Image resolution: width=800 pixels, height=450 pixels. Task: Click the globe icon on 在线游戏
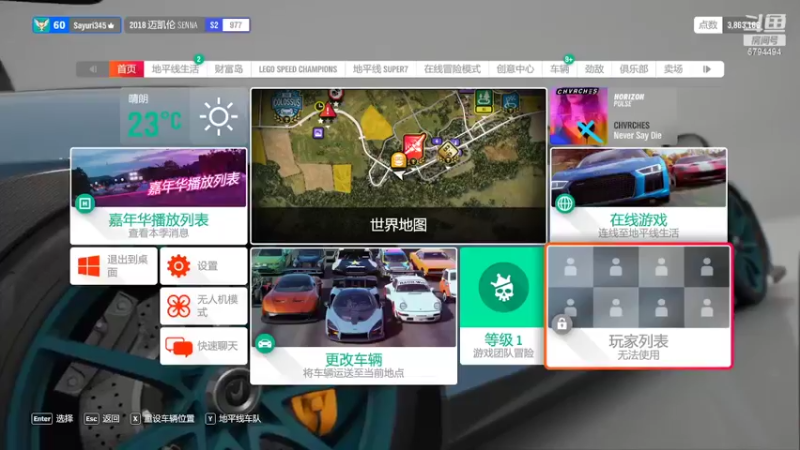click(565, 204)
